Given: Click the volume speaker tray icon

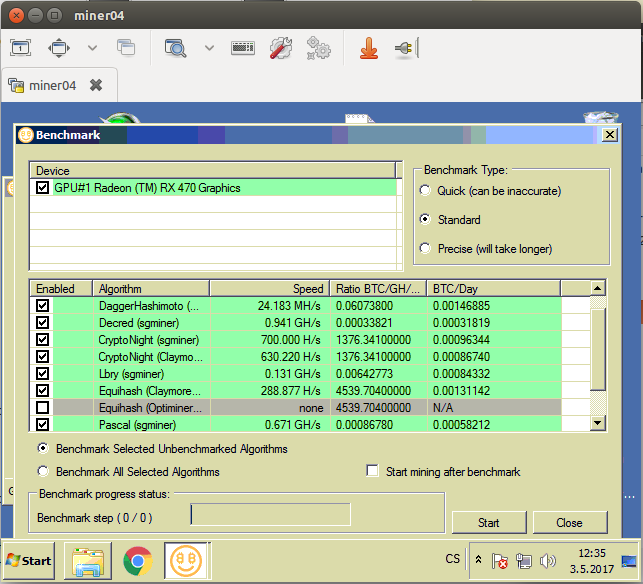Looking at the screenshot, I should 547,561.
